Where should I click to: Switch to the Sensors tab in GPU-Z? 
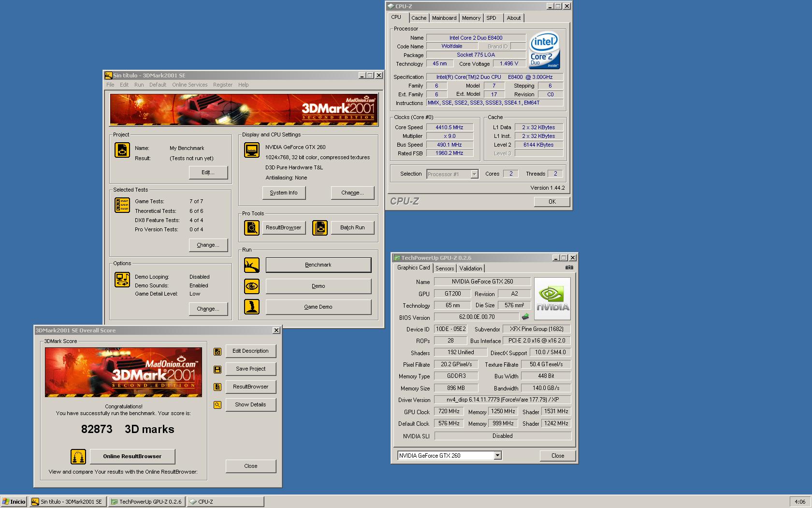pos(445,269)
